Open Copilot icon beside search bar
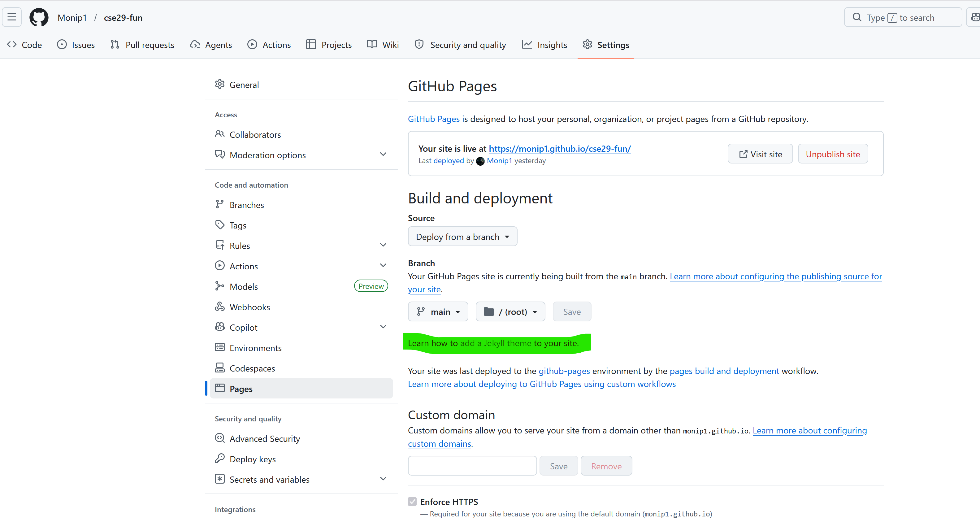980x522 pixels. (x=974, y=17)
